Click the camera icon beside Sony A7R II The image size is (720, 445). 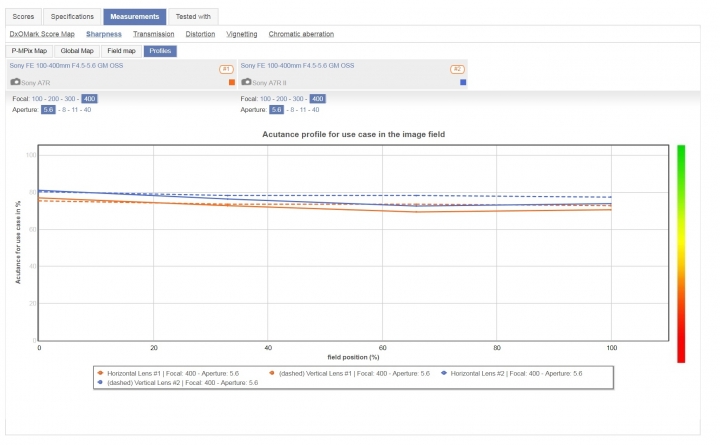(246, 82)
